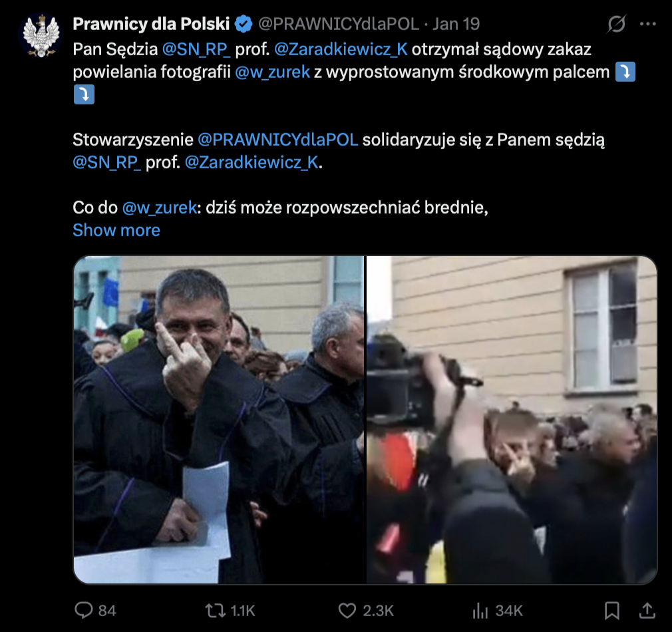
Task: Click the Grok explain icon
Action: pos(616,24)
